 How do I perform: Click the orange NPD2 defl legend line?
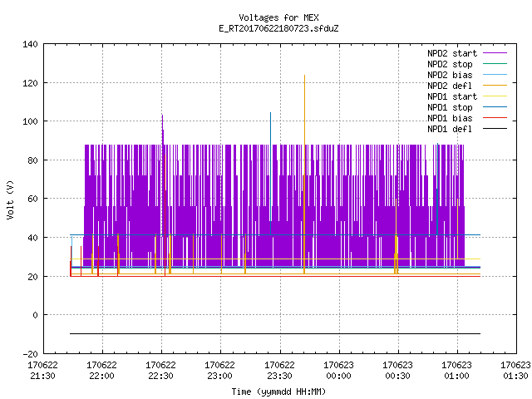tap(495, 85)
